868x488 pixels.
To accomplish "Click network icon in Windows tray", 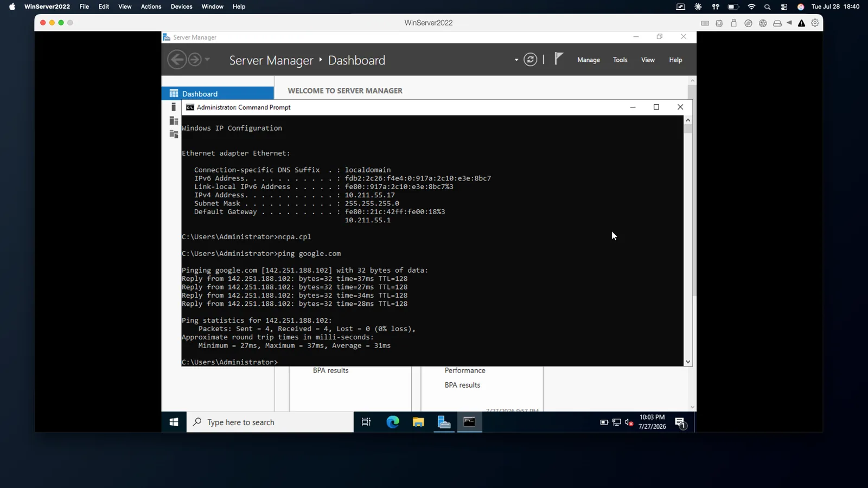I will click(616, 422).
